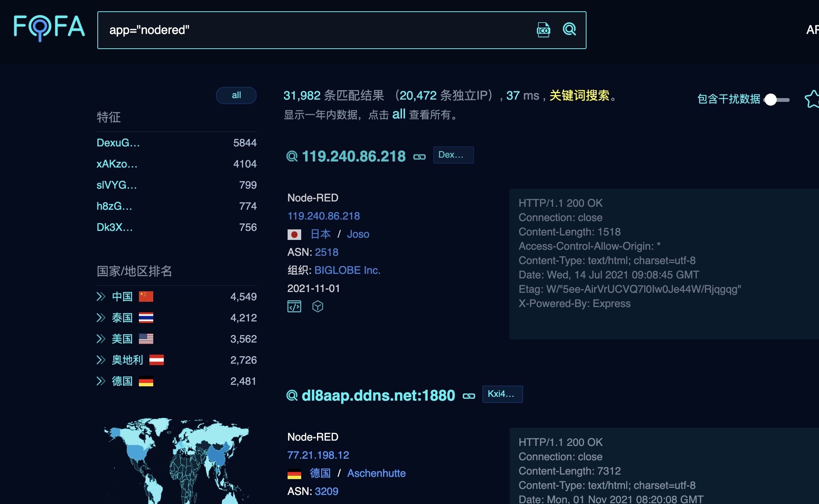Open link icon beside 119.240.86.218

click(419, 157)
